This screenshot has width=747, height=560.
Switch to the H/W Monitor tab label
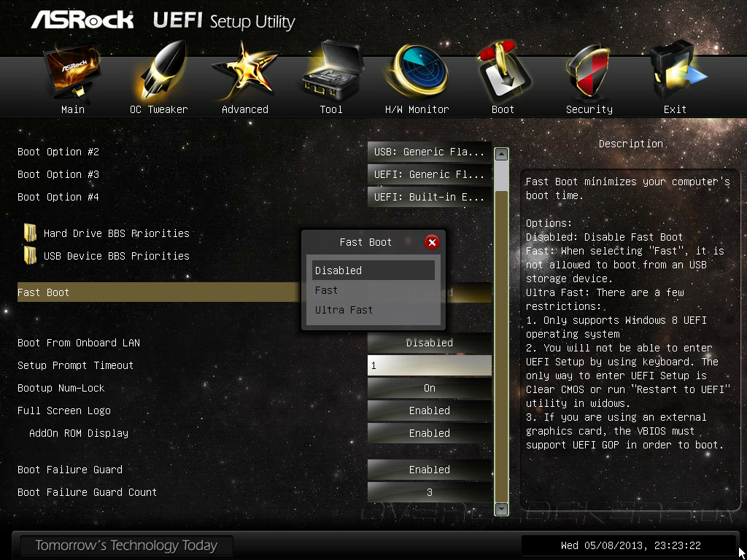pos(417,109)
